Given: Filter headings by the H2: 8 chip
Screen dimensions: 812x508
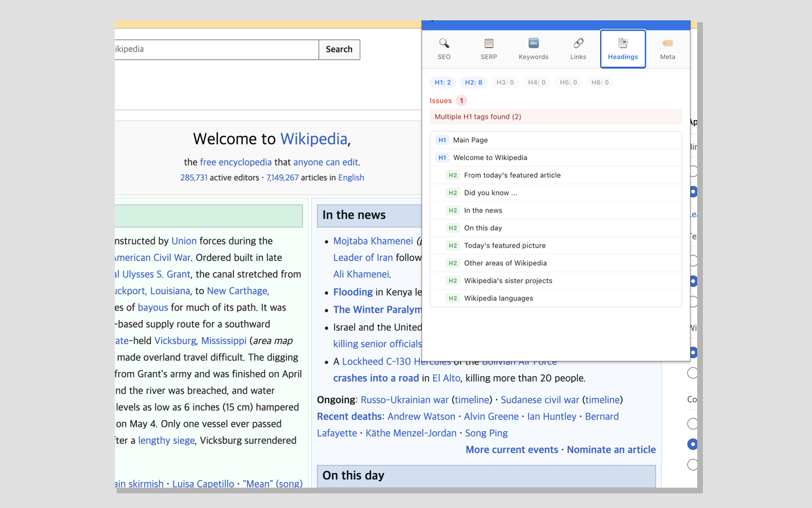Looking at the screenshot, I should click(473, 82).
